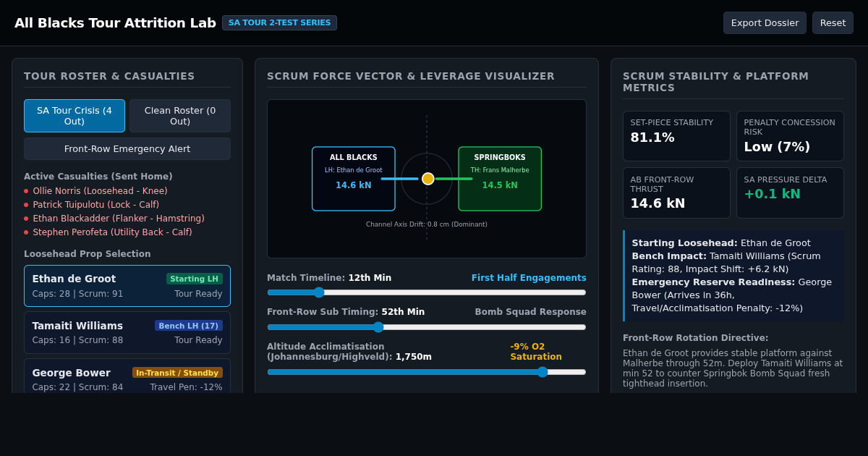The height and width of the screenshot is (456, 868).
Task: Export the dossier
Action: click(765, 22)
